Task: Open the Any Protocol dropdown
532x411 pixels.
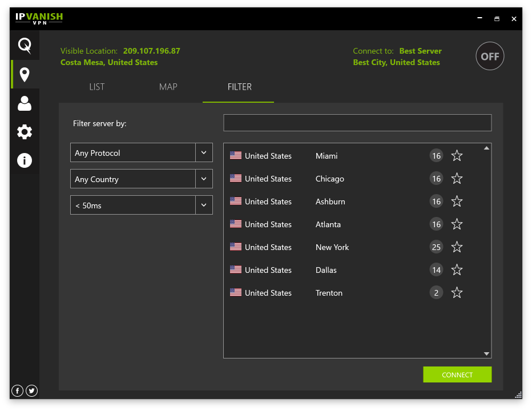Action: click(x=142, y=153)
